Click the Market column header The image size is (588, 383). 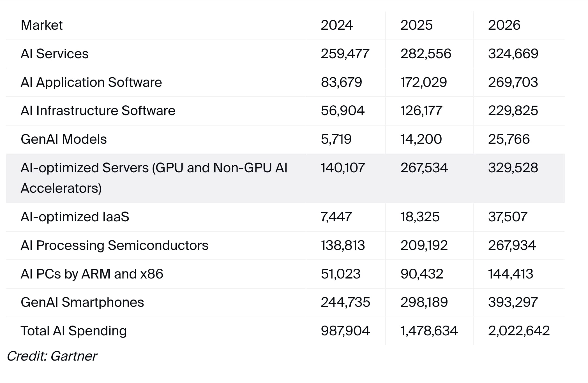pyautogui.click(x=41, y=25)
